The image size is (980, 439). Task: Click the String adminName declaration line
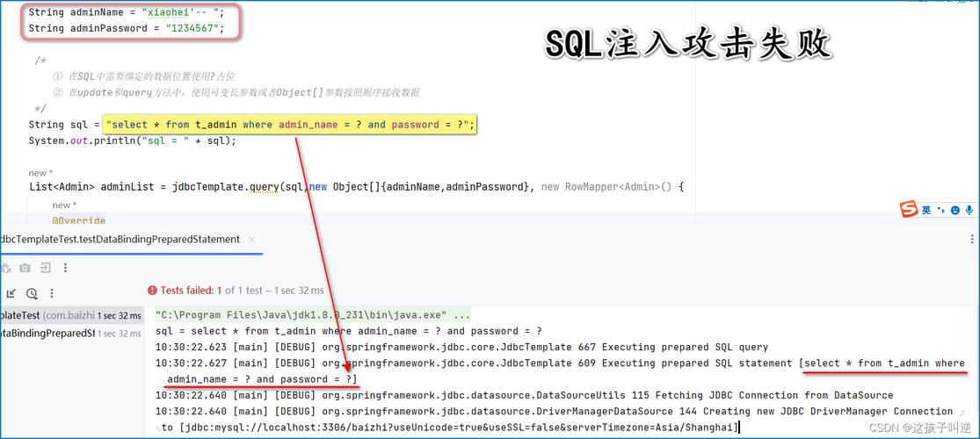(126, 12)
